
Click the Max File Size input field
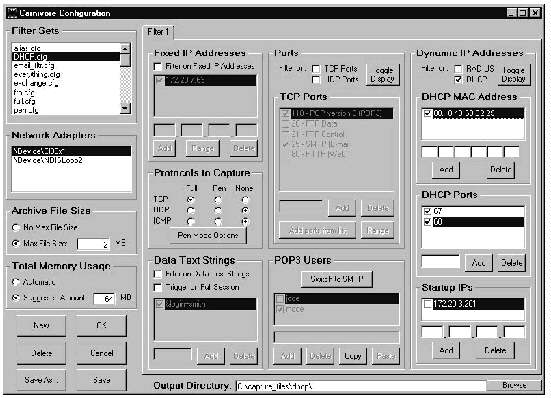click(93, 244)
